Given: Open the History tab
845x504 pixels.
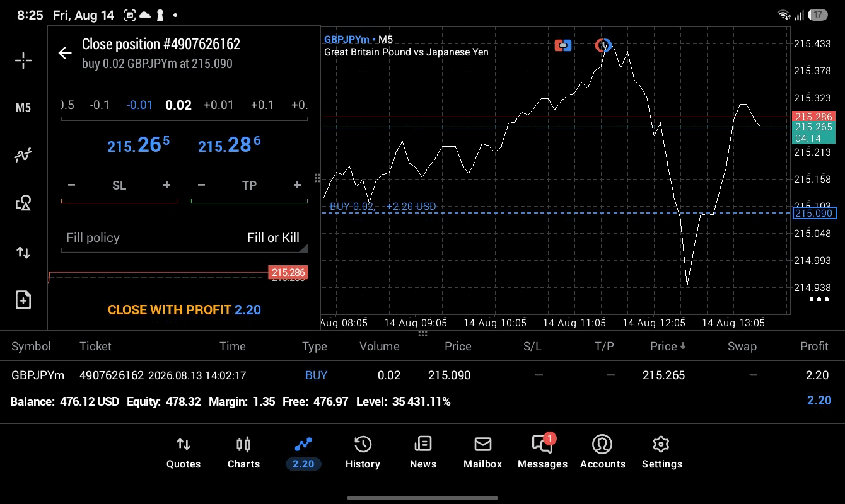Looking at the screenshot, I should click(x=363, y=453).
